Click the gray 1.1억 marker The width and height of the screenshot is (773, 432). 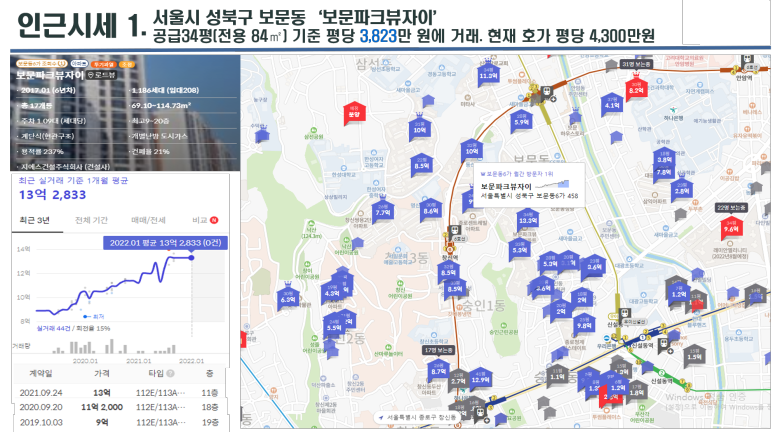[558, 375]
